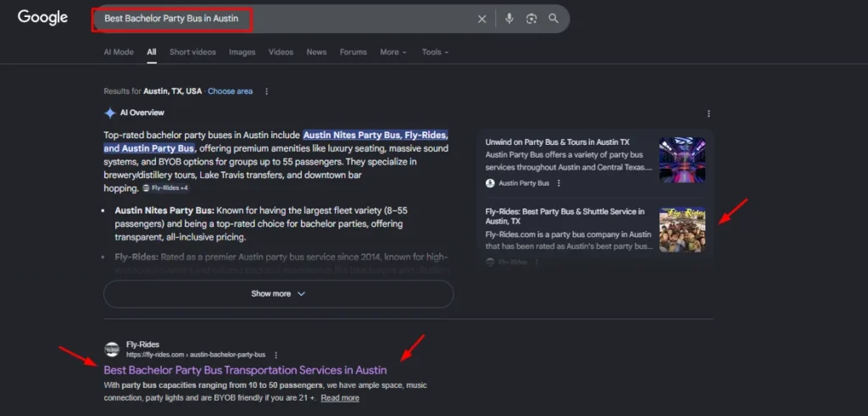Switch to News tab
The image size is (868, 416).
tap(317, 52)
